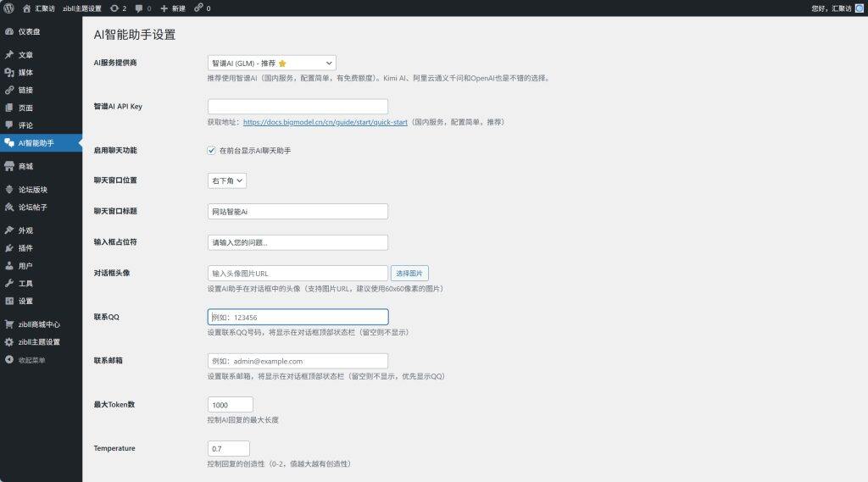
Task: Click the 输入框占位符 field
Action: pyautogui.click(x=298, y=242)
